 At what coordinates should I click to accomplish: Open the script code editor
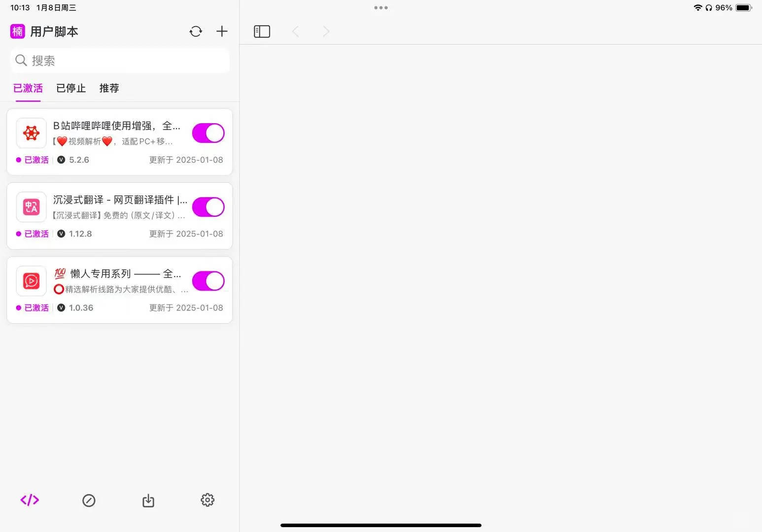29,500
